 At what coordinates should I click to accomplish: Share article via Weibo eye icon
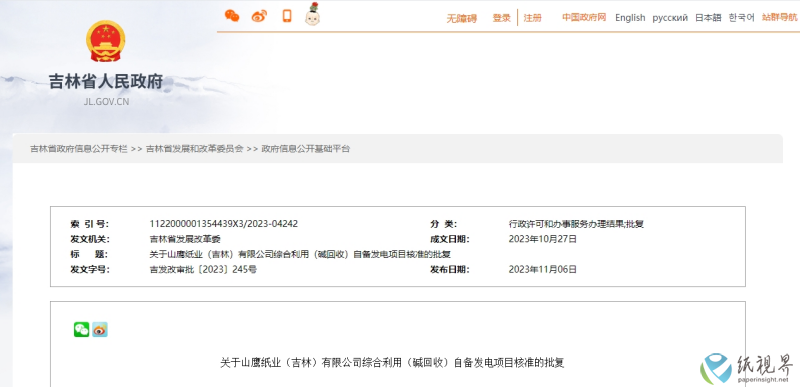click(100, 330)
